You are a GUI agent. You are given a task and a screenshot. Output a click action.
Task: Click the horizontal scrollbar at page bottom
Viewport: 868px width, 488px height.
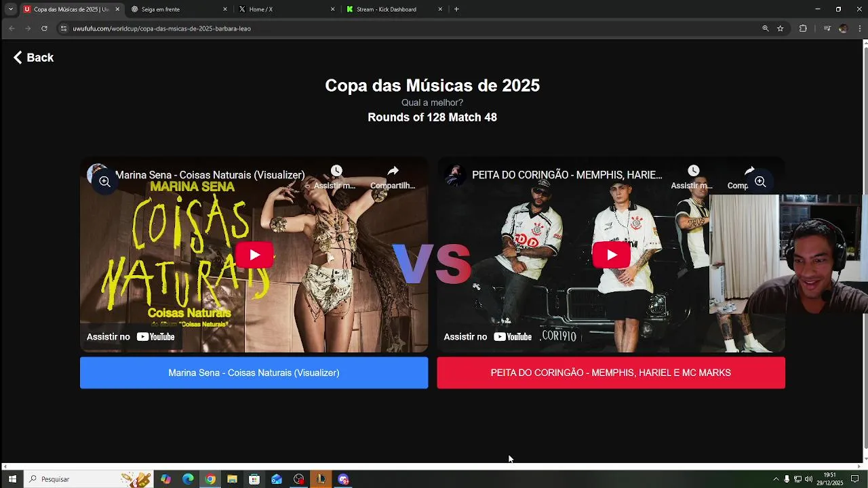point(431,466)
